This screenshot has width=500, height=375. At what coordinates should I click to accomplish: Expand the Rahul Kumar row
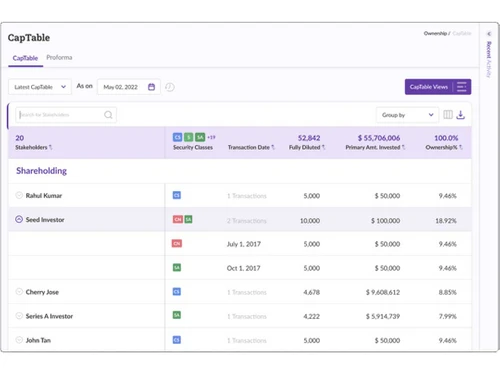tap(19, 195)
